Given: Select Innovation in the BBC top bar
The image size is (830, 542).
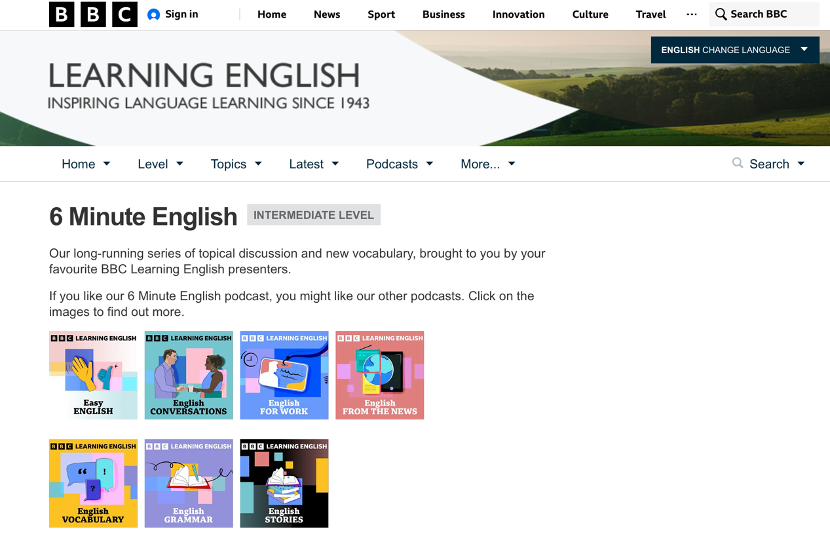Looking at the screenshot, I should pyautogui.click(x=518, y=15).
